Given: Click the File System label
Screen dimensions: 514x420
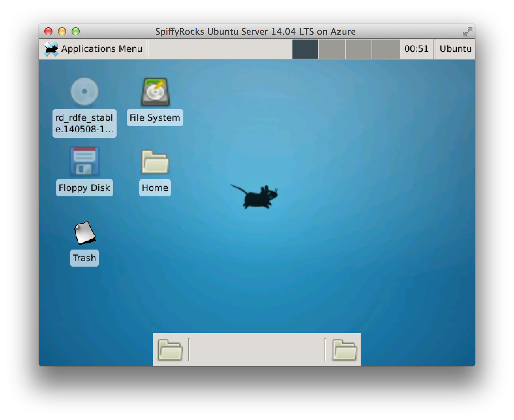Looking at the screenshot, I should tap(155, 118).
